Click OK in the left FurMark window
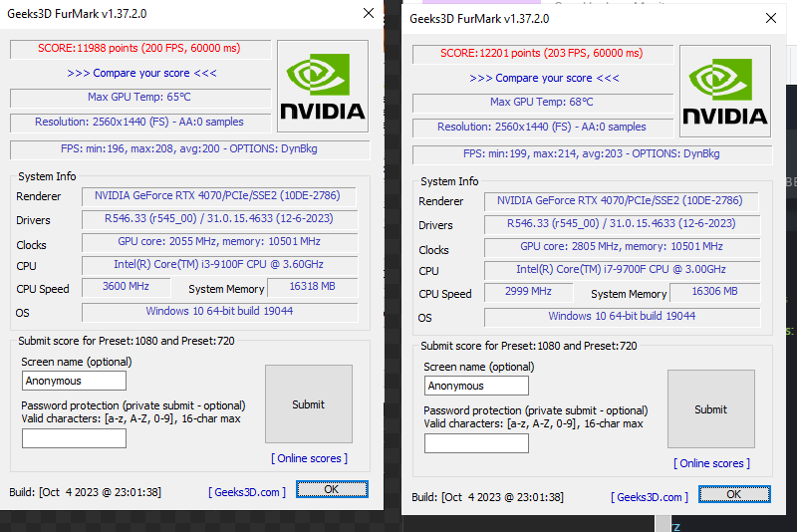The height and width of the screenshot is (532, 797). coord(332,489)
